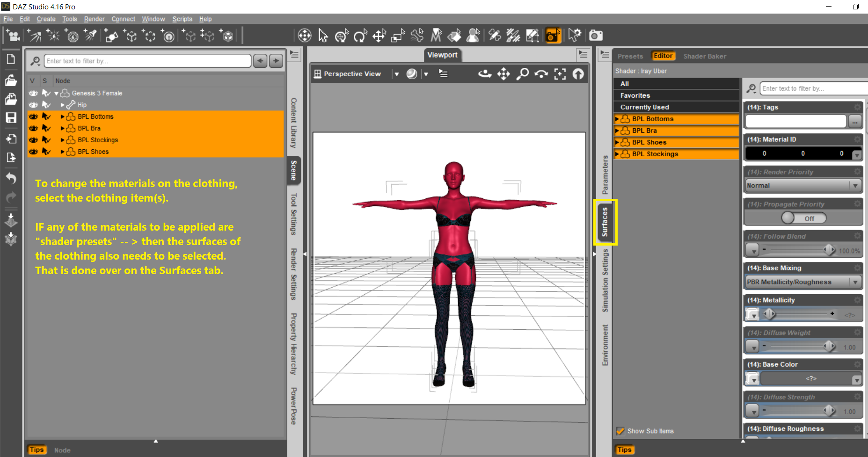This screenshot has height=457, width=868.
Task: Switch to the Presets tab
Action: pos(630,56)
